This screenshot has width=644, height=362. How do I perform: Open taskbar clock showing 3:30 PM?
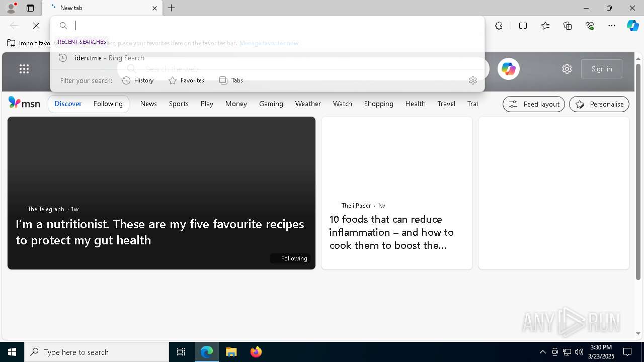pos(601,352)
